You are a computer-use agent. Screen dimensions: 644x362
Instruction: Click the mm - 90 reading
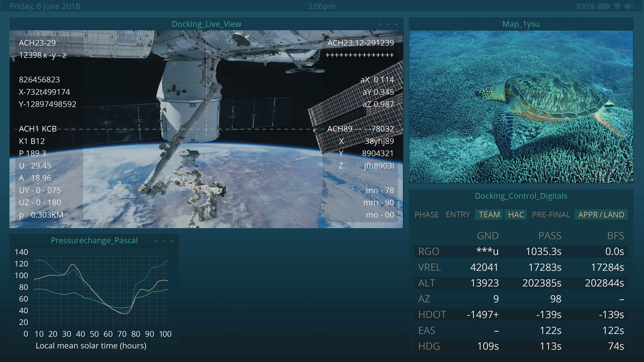click(379, 202)
